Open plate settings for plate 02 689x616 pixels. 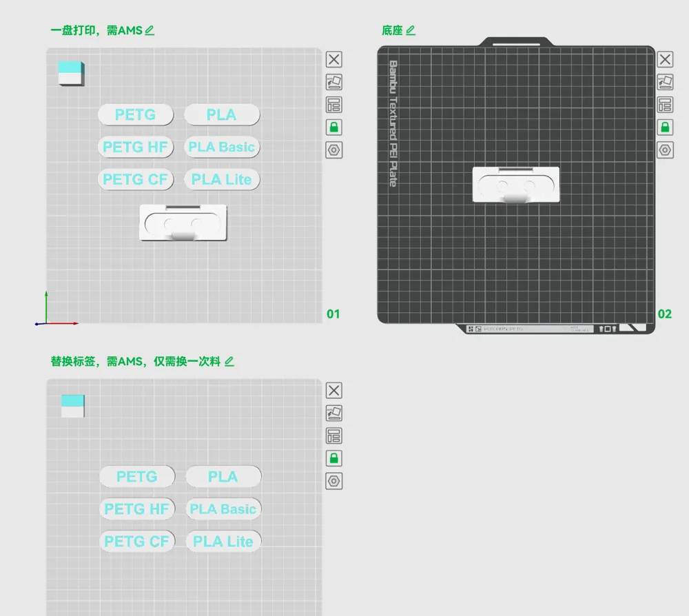pos(665,150)
